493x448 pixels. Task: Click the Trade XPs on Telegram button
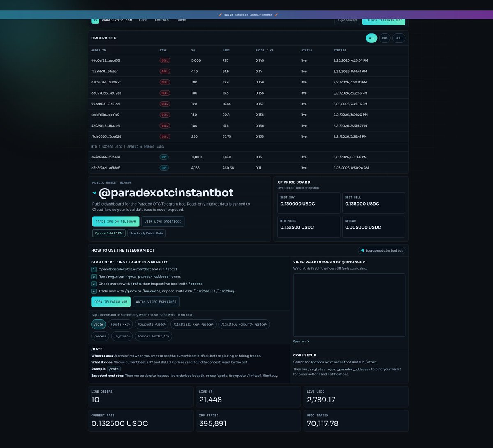tap(116, 222)
